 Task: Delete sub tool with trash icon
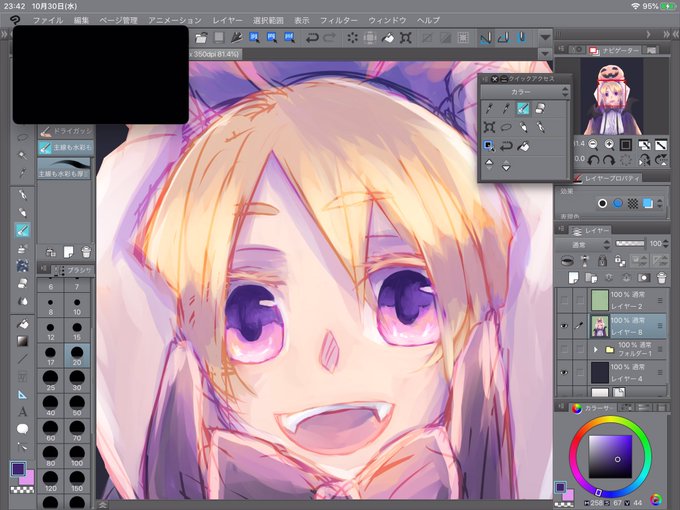click(x=86, y=252)
